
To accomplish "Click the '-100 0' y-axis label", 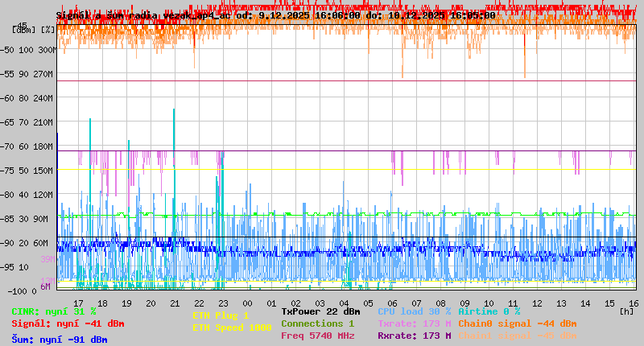I will 23,291.
